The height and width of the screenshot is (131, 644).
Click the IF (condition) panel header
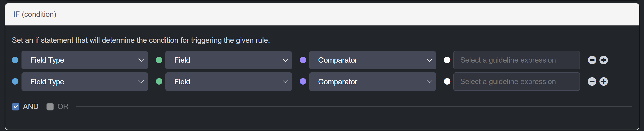point(322,14)
